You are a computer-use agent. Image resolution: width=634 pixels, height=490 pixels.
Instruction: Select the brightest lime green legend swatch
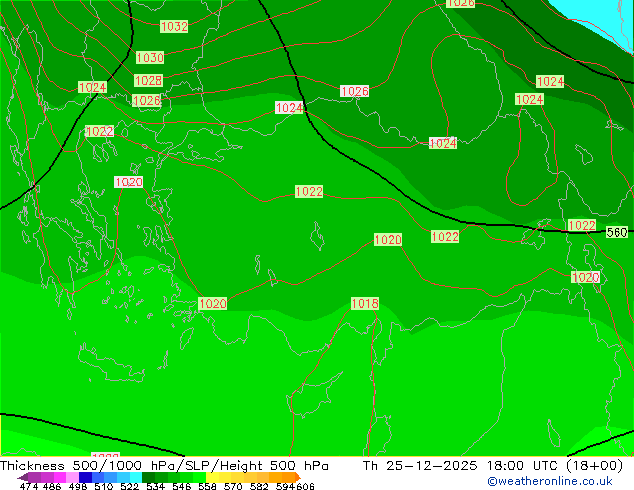tap(200, 477)
